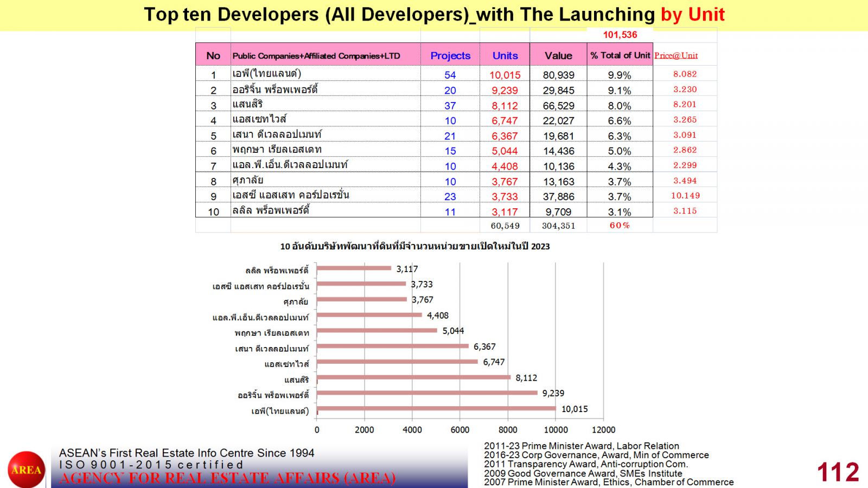868x488 pixels.
Task: Click the row 3 developer name cell
Action: tap(325, 104)
